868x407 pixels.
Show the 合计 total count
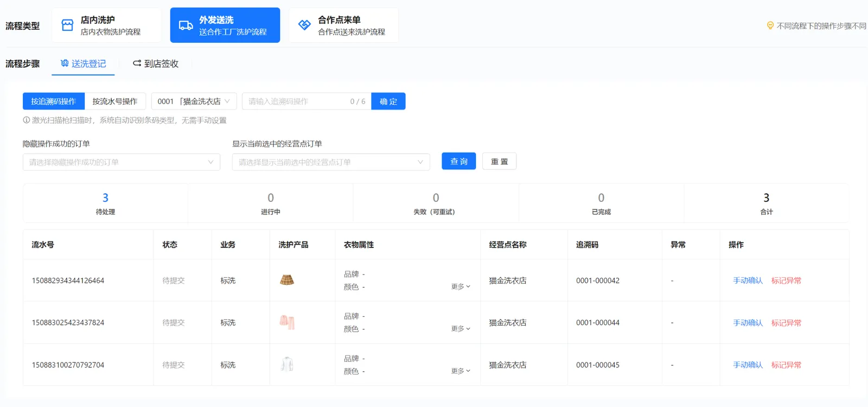tap(767, 203)
